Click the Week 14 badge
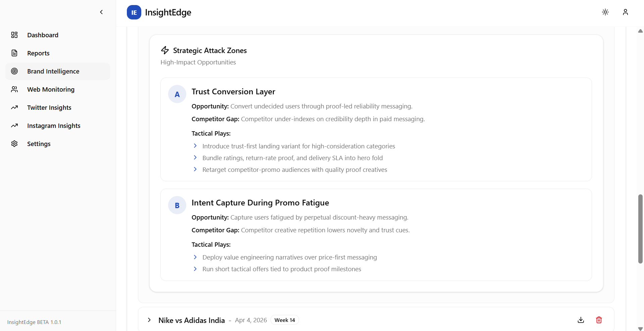The image size is (644, 331). point(284,320)
